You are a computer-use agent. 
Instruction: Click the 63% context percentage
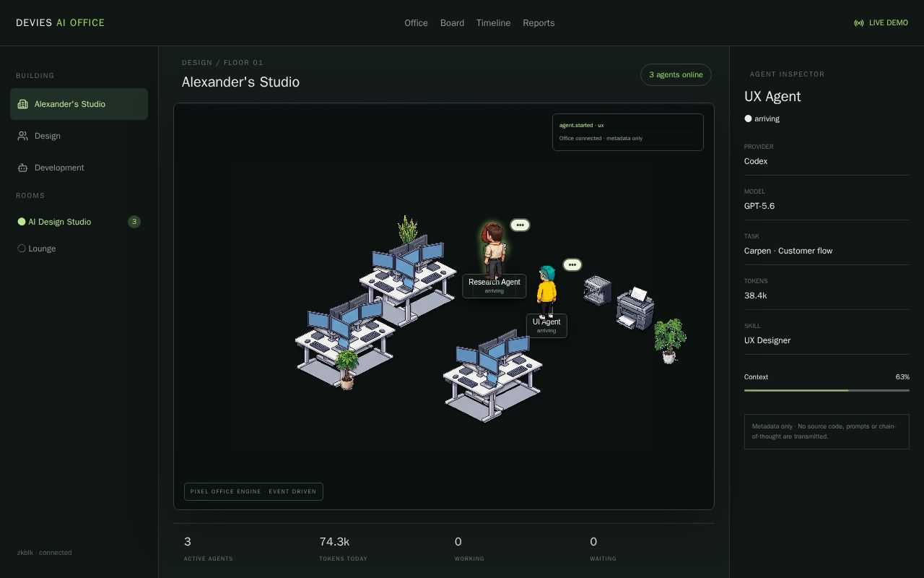tap(902, 377)
